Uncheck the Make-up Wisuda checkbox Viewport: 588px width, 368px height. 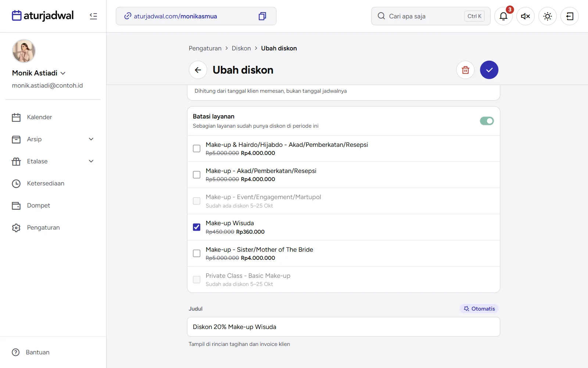pyautogui.click(x=197, y=227)
